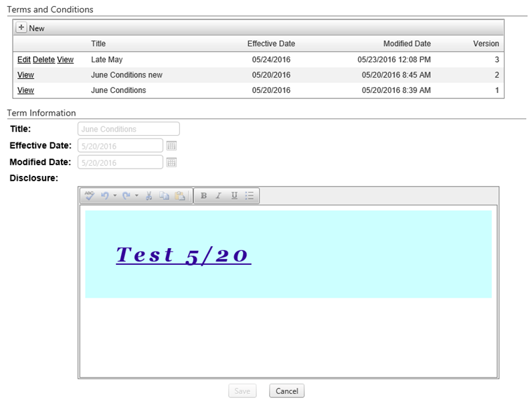Viewport: 532px width, 402px height.
Task: Open the Effective Date calendar picker
Action: tap(171, 145)
